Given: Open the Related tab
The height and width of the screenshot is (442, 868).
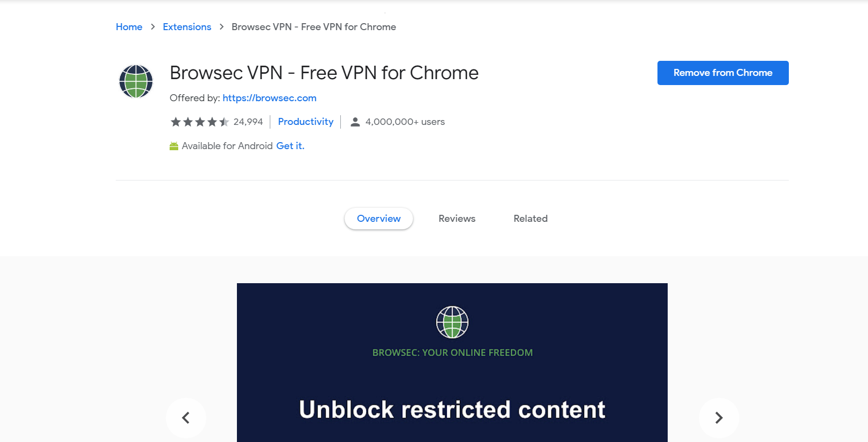Looking at the screenshot, I should tap(530, 219).
